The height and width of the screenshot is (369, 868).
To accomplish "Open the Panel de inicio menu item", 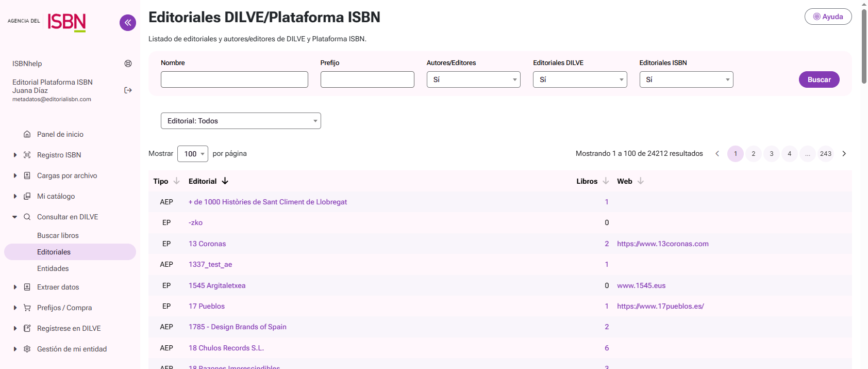I will pyautogui.click(x=60, y=134).
